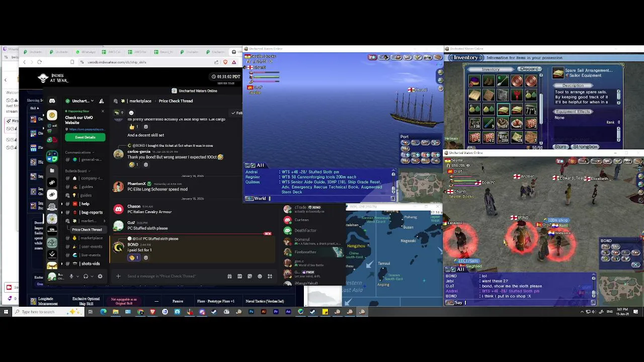Viewport: 644px width, 362px height.
Task: Open Event Details in Discord sidebar
Action: click(x=85, y=137)
